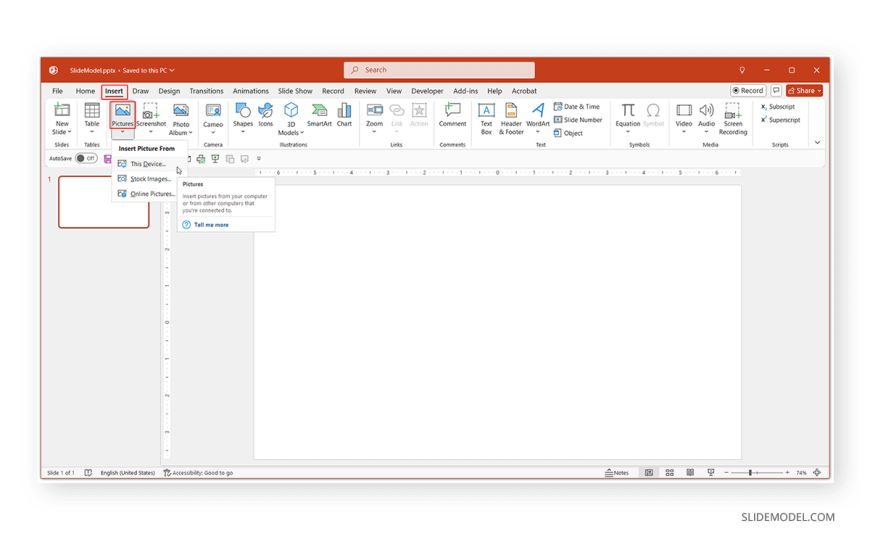Screen dimensions: 870x539
Task: Expand the Pictures dropdown arrow
Action: tap(122, 132)
